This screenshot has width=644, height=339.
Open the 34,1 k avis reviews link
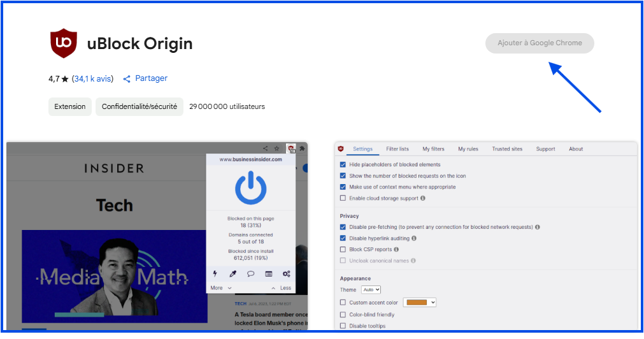(92, 79)
